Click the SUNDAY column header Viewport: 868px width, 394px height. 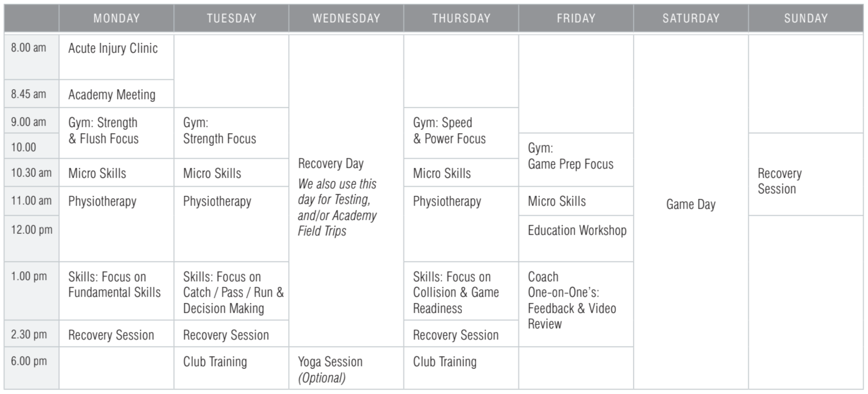pyautogui.click(x=806, y=18)
